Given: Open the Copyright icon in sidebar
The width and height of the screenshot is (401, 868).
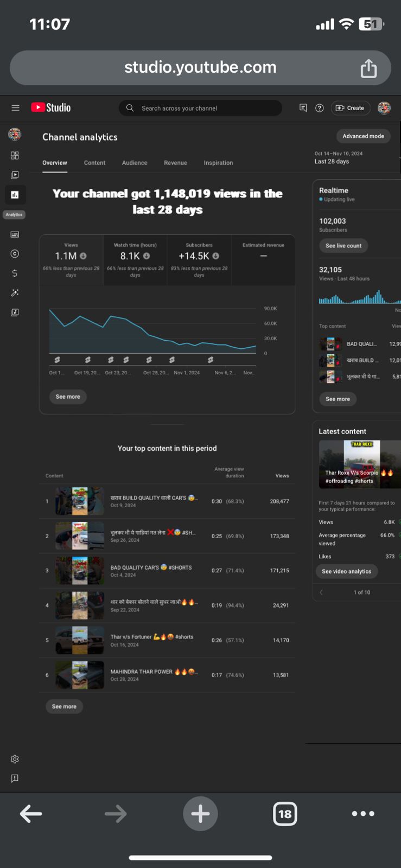Looking at the screenshot, I should point(15,253).
